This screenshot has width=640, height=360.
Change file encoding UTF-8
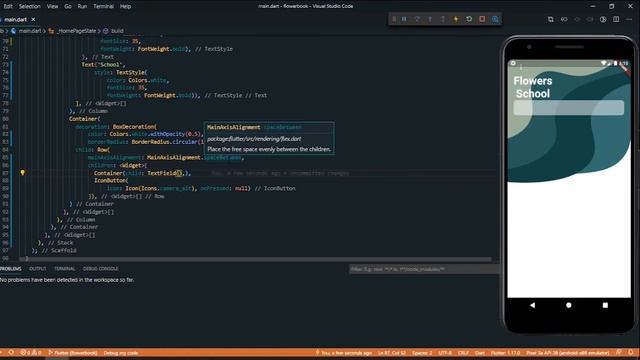[x=445, y=353]
